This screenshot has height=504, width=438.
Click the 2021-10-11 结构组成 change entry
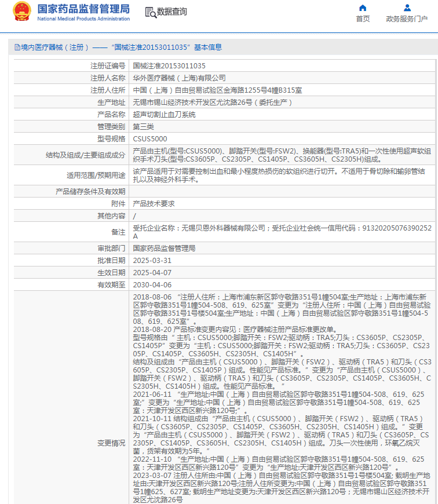pos(281,435)
